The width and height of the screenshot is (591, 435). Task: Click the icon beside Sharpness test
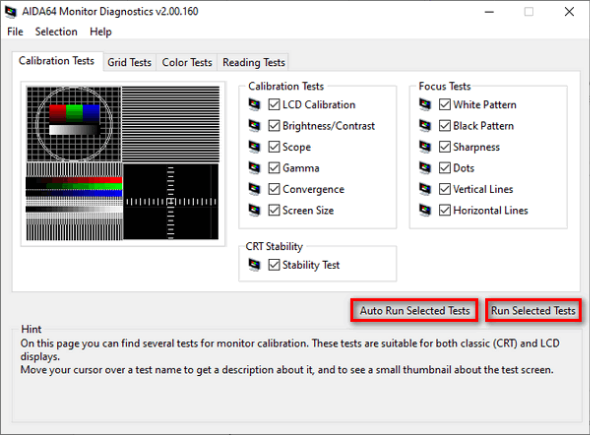pyautogui.click(x=425, y=147)
